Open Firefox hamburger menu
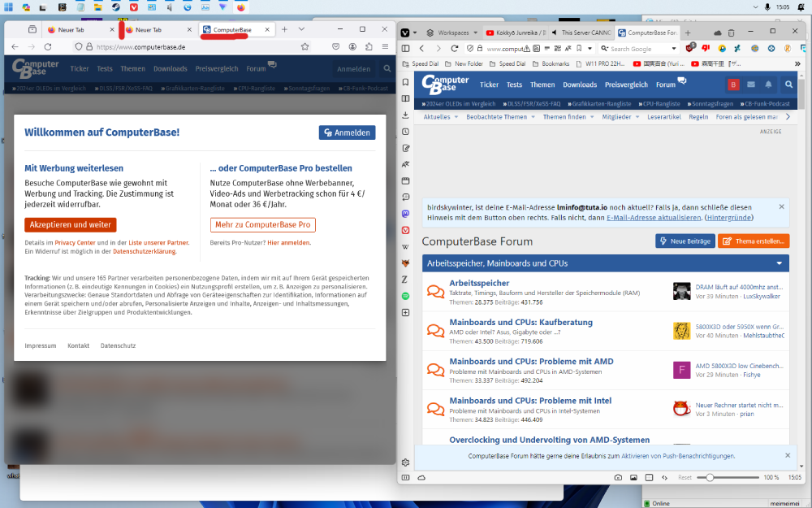The image size is (812, 508). click(385, 46)
